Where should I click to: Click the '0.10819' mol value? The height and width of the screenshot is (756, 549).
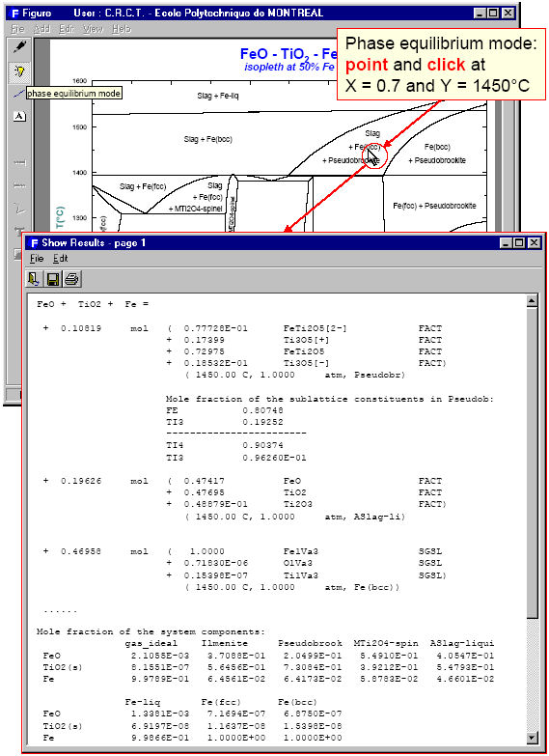pos(81,329)
